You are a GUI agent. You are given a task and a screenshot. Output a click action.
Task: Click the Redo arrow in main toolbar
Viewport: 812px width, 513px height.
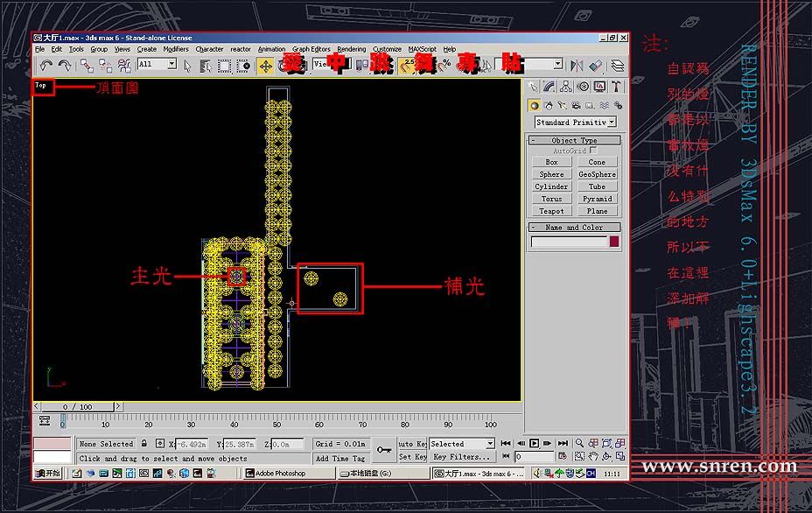point(64,66)
